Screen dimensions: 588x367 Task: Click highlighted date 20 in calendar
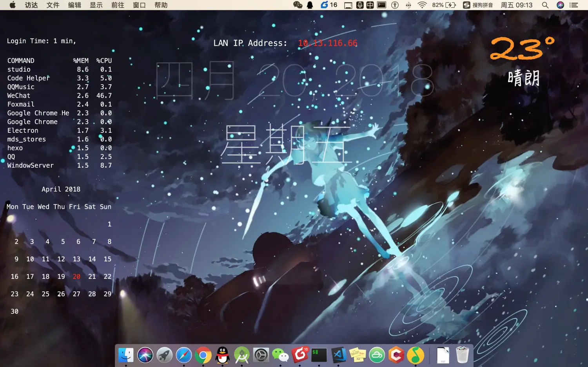coord(76,277)
